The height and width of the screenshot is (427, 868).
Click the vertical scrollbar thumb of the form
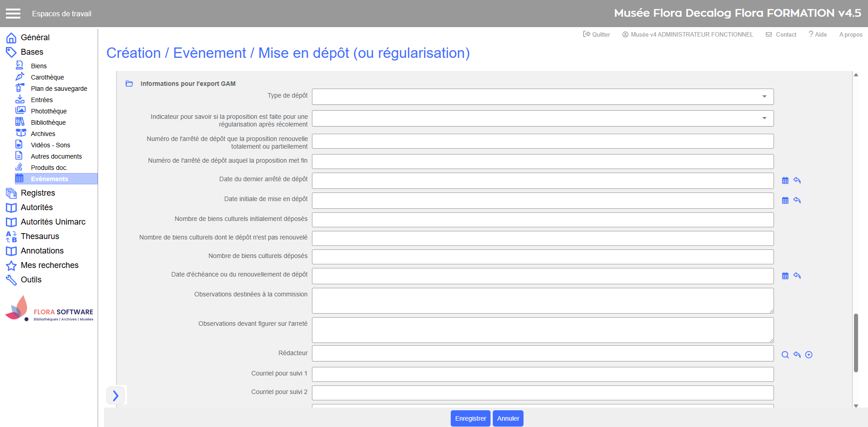pos(856,343)
